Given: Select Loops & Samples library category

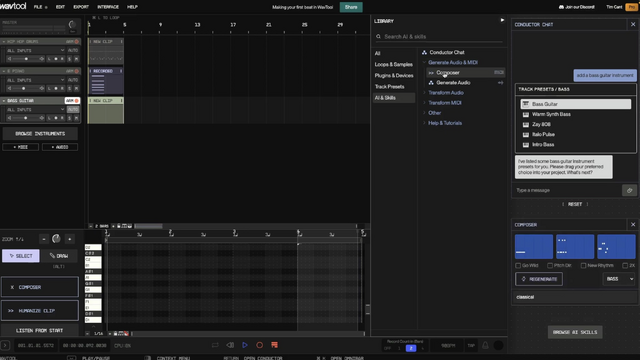Looking at the screenshot, I should [x=393, y=64].
